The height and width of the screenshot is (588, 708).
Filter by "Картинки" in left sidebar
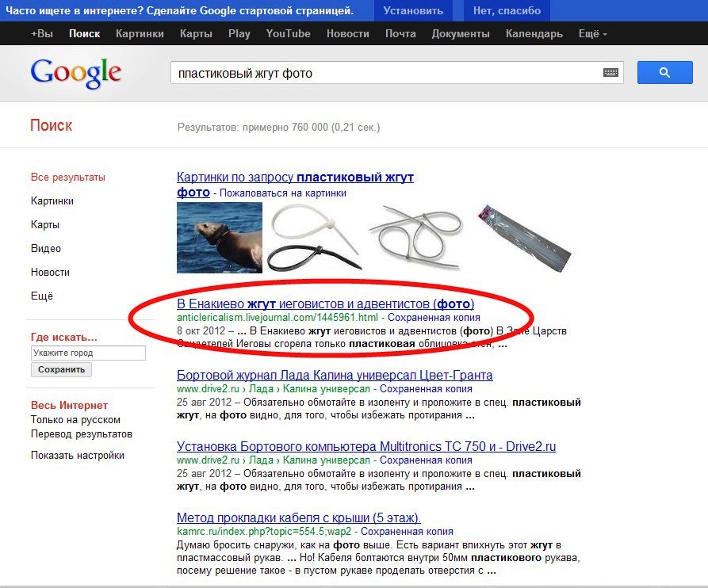pos(52,200)
